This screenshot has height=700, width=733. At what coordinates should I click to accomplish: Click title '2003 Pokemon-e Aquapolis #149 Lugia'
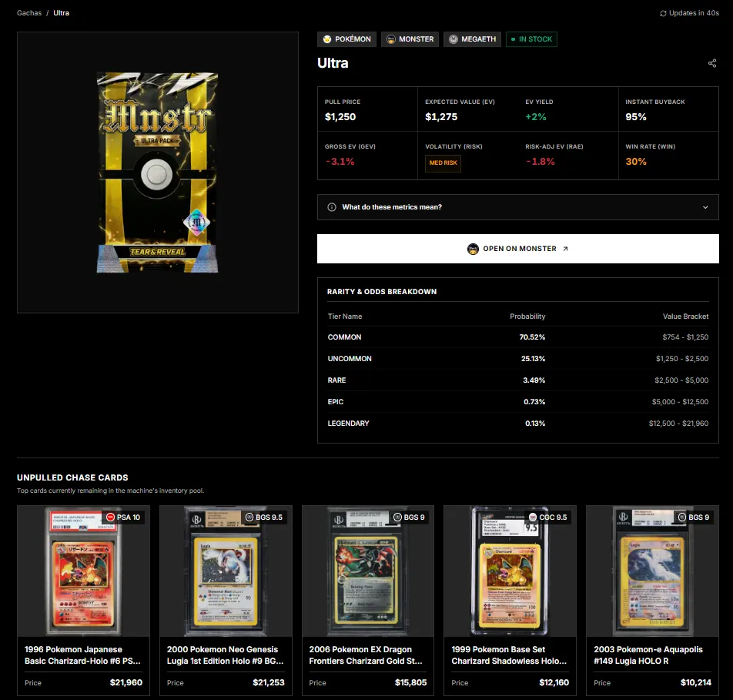pos(648,655)
